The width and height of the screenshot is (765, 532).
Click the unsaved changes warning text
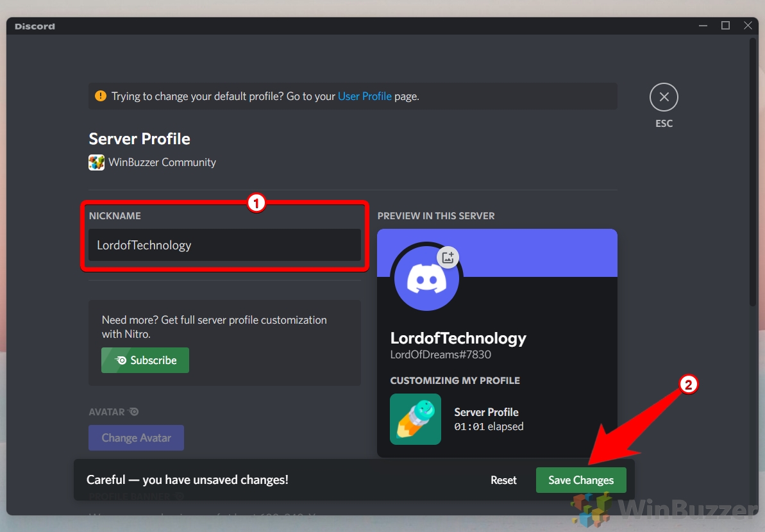tap(187, 480)
